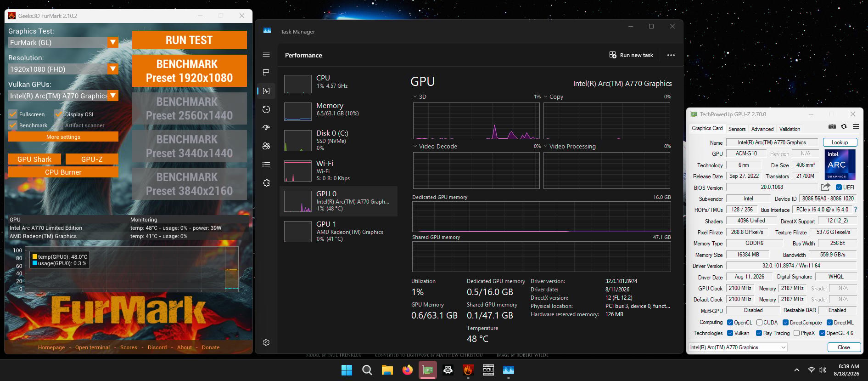Switch to GPU-Z from taskbar icon
868x381 pixels.
point(428,370)
